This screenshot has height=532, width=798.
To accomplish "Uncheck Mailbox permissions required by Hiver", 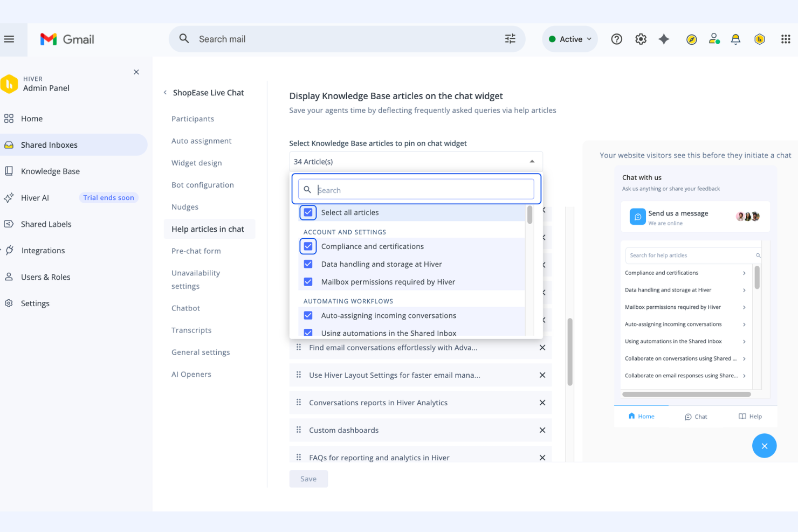I will tap(308, 282).
